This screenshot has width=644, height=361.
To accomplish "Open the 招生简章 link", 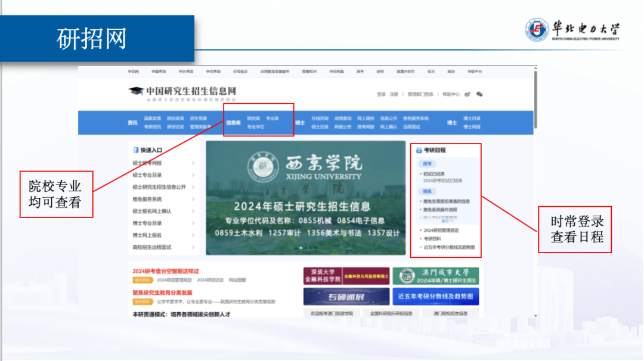I will pos(199,119).
